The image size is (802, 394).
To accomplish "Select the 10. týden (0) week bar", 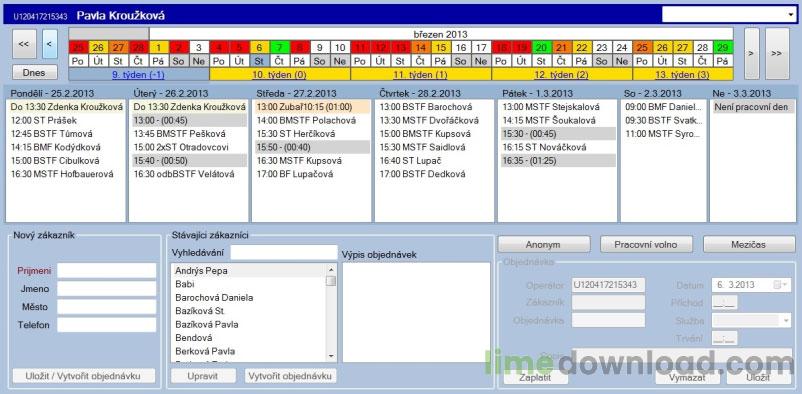I will (280, 75).
